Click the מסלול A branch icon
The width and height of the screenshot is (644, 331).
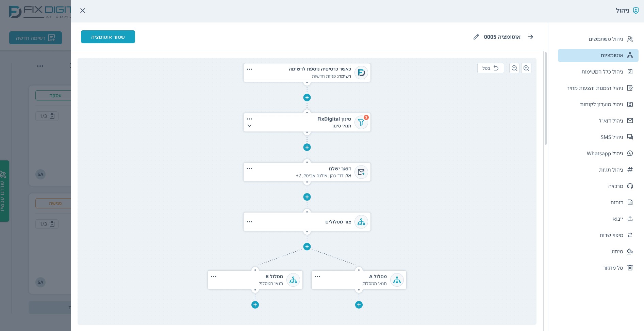click(x=397, y=280)
